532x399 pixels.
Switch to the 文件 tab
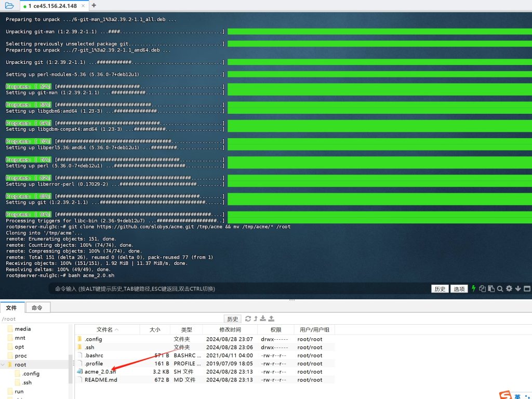click(x=11, y=308)
